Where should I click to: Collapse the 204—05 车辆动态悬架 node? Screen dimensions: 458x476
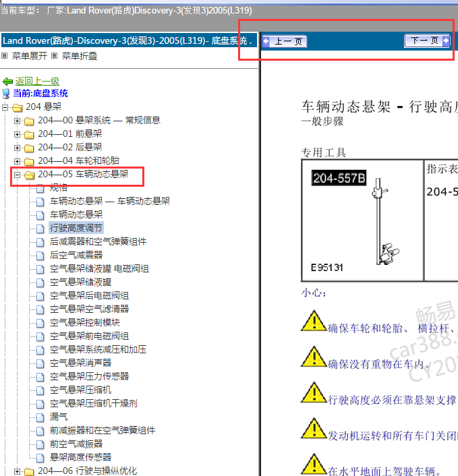click(18, 175)
